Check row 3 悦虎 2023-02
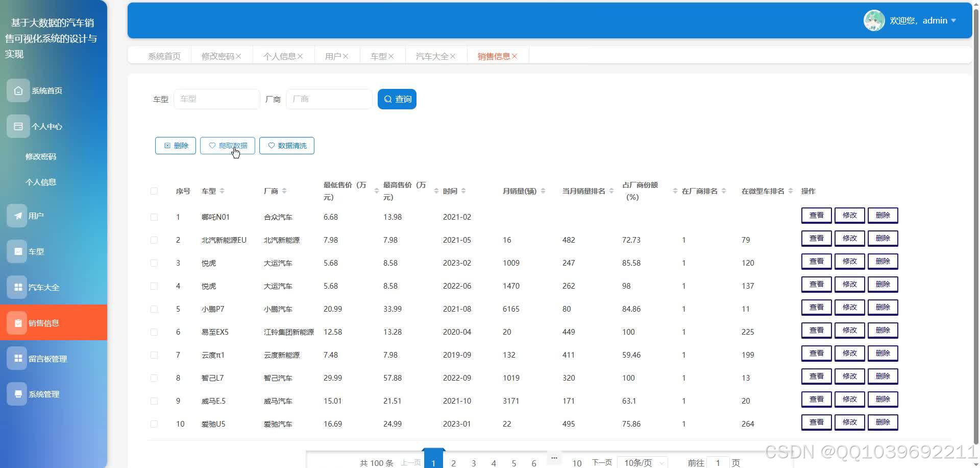Screen dimensions: 980x468 click(154, 263)
